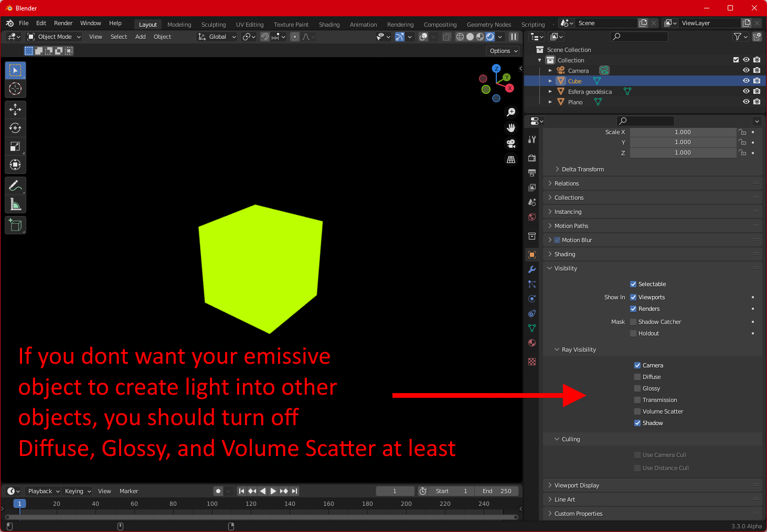Switch to rendered viewport shading
The image size is (767, 532).
click(x=490, y=37)
